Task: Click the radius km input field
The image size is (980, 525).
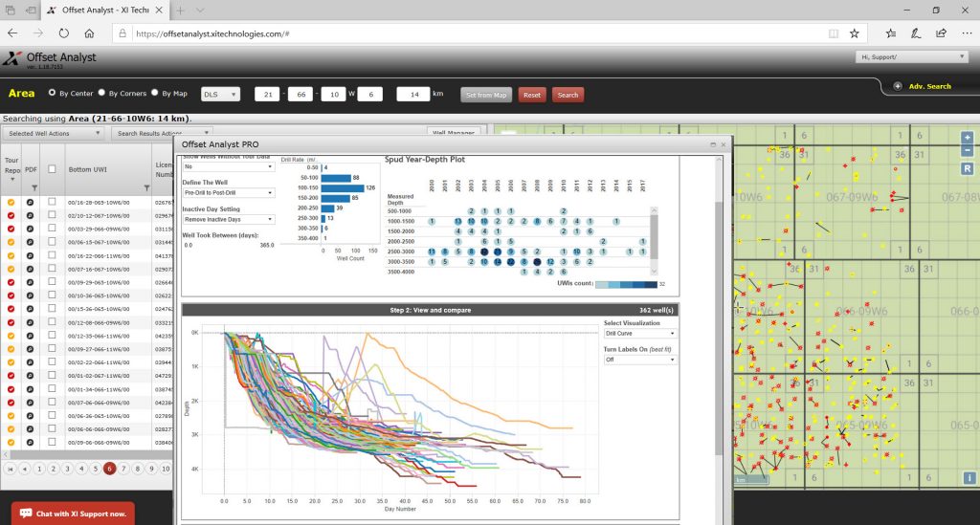Action: pos(413,95)
